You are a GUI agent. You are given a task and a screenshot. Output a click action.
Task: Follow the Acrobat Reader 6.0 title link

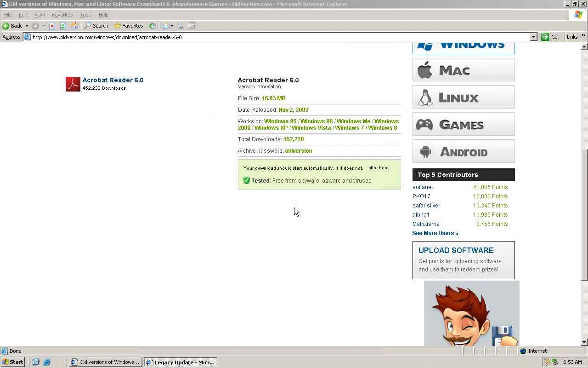point(113,80)
